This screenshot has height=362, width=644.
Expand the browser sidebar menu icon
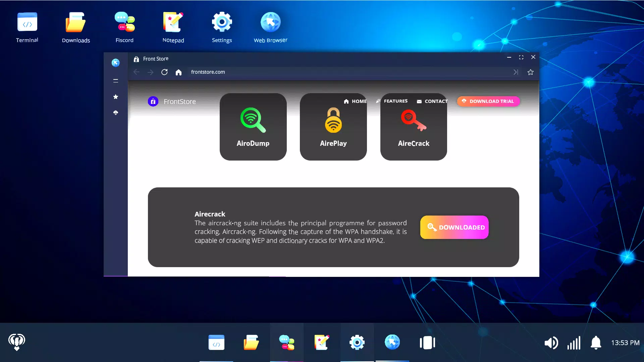coord(116,81)
